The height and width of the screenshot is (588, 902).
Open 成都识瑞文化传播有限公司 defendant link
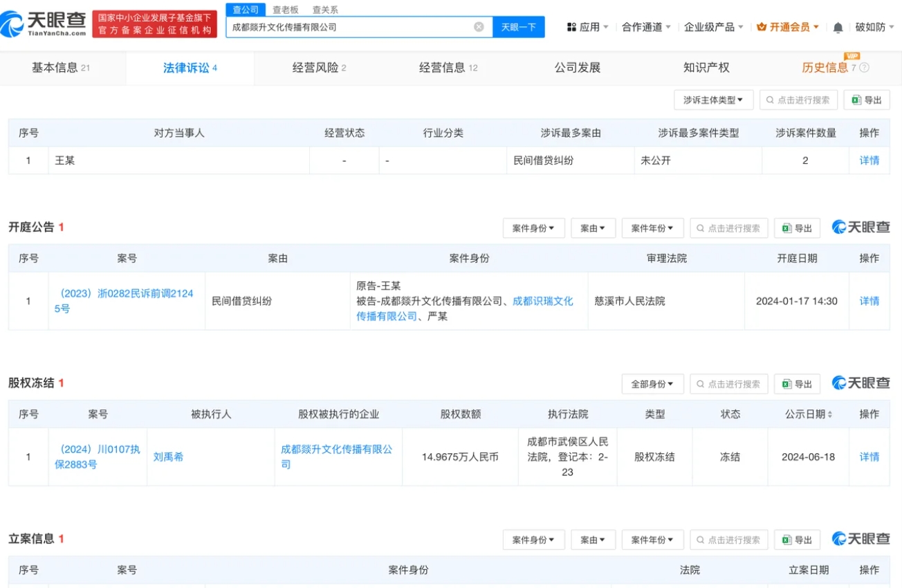tap(465, 309)
